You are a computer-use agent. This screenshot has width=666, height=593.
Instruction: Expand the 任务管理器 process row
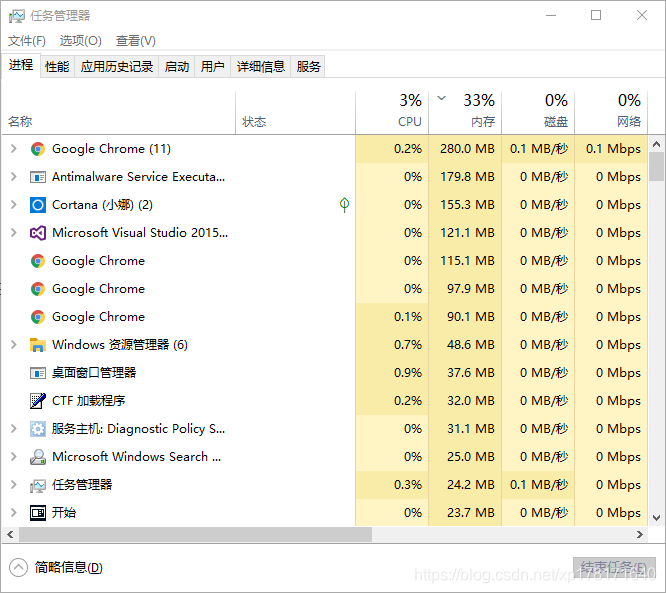point(14,485)
